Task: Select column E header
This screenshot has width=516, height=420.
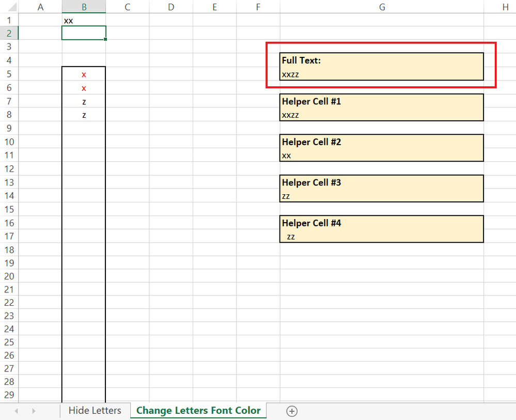Action: 214,7
